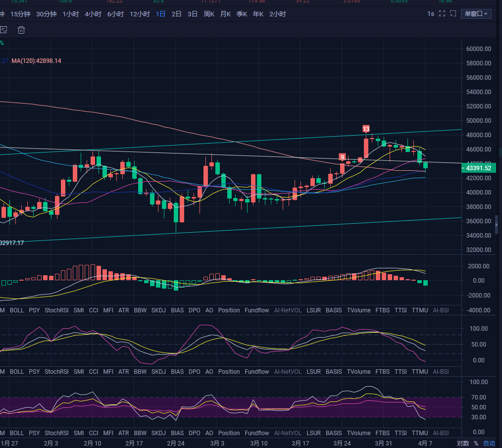Select PSY in the middle oscillator pane row
502x448 pixels.
pos(34,372)
